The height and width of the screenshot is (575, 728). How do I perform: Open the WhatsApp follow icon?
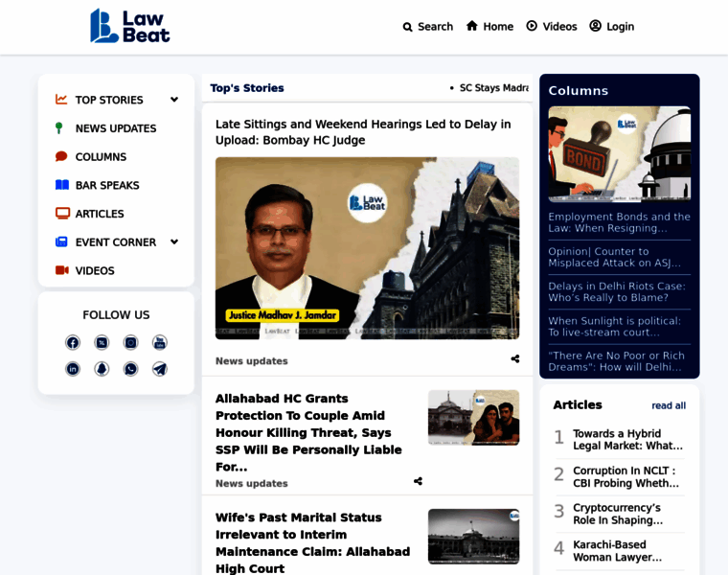pyautogui.click(x=131, y=369)
